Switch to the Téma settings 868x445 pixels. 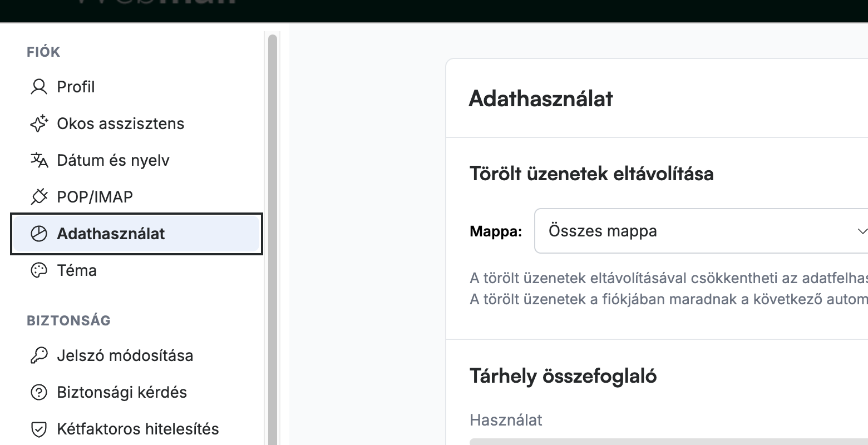click(x=136, y=270)
